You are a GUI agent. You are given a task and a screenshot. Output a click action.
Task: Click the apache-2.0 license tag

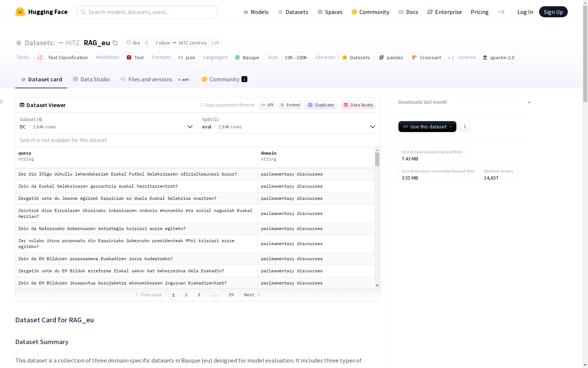coord(499,57)
